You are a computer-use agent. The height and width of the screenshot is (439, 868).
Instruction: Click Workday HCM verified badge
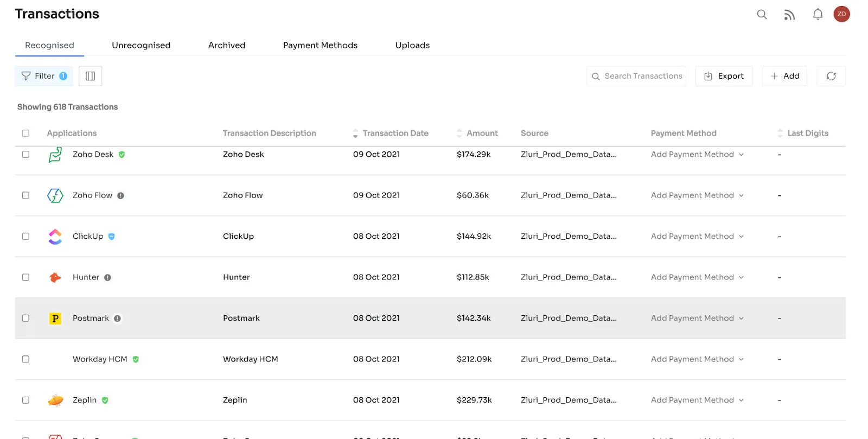tap(136, 359)
